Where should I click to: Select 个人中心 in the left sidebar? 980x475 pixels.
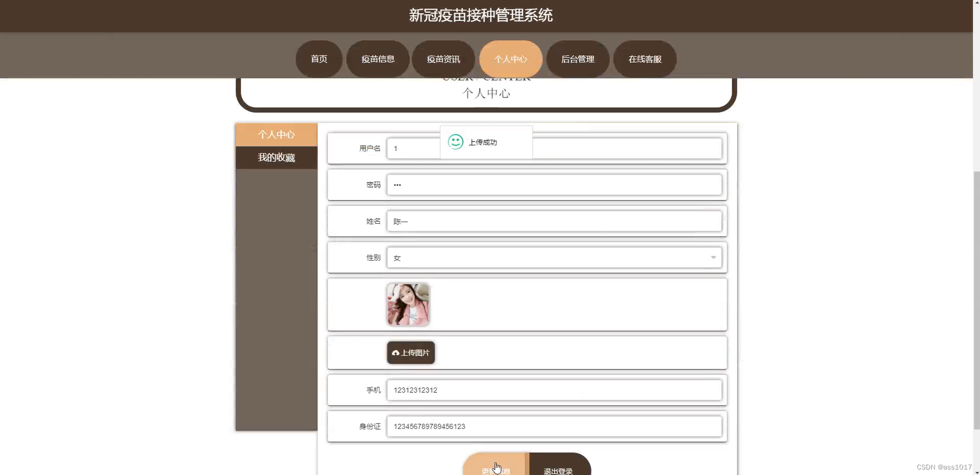click(276, 134)
